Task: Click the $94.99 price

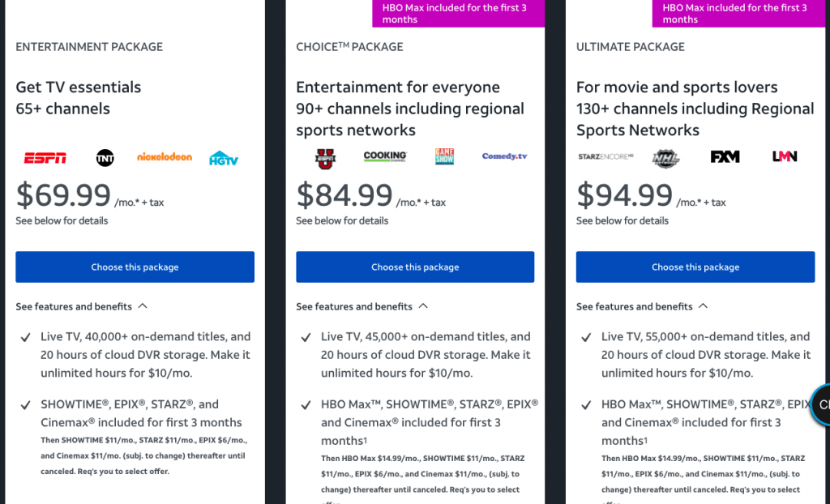Action: coord(625,194)
